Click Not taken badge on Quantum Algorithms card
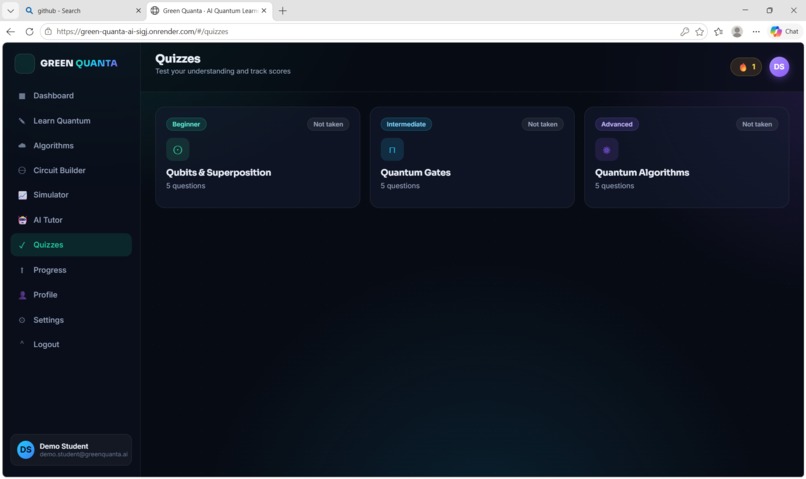The image size is (806, 479). click(x=757, y=124)
